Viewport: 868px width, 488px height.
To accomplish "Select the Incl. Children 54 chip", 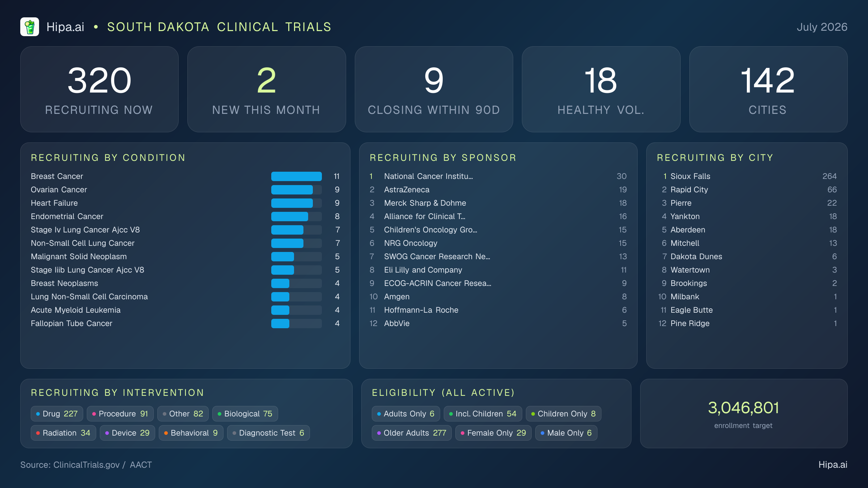I will (x=483, y=414).
